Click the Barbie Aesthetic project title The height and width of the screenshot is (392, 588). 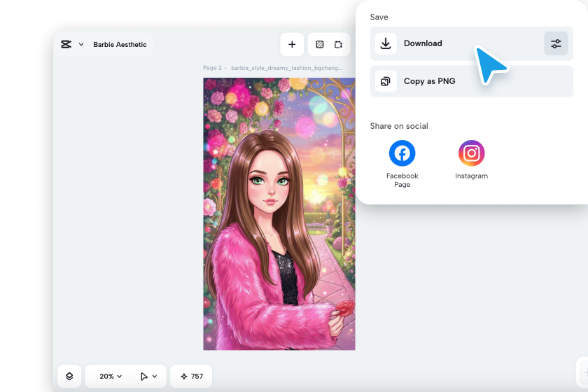(120, 44)
